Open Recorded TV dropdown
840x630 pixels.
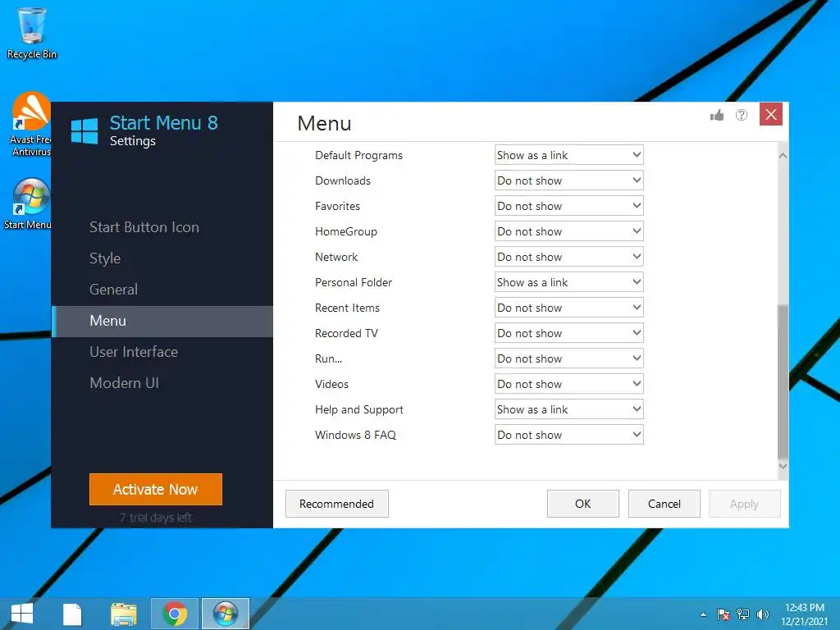tap(569, 333)
